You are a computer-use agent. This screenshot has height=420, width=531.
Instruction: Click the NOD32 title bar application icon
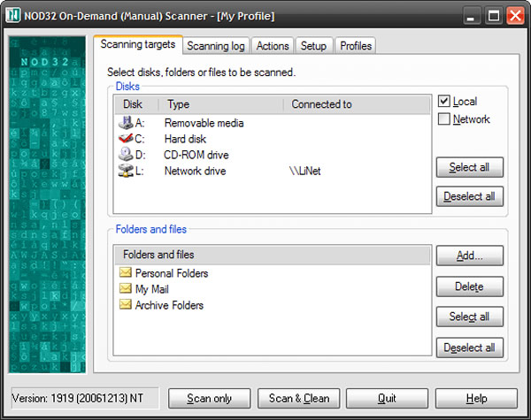13,15
